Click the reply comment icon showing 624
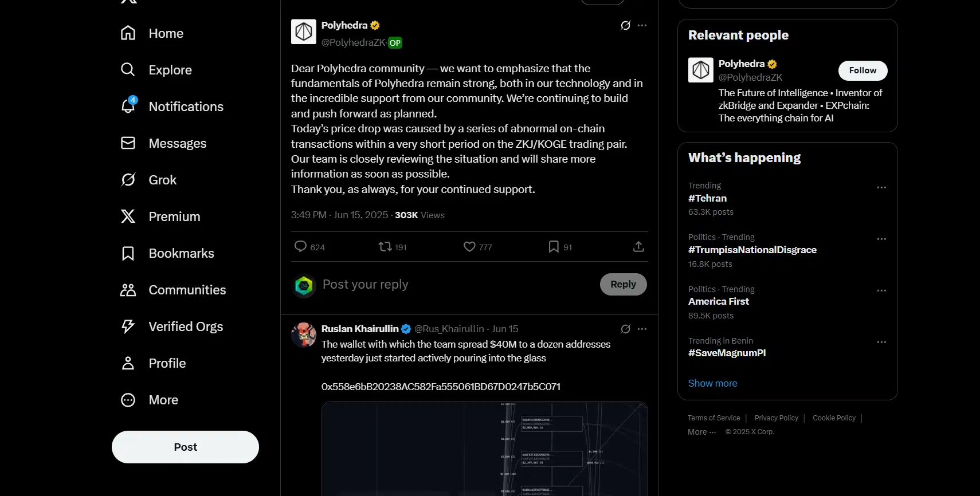 pyautogui.click(x=300, y=247)
